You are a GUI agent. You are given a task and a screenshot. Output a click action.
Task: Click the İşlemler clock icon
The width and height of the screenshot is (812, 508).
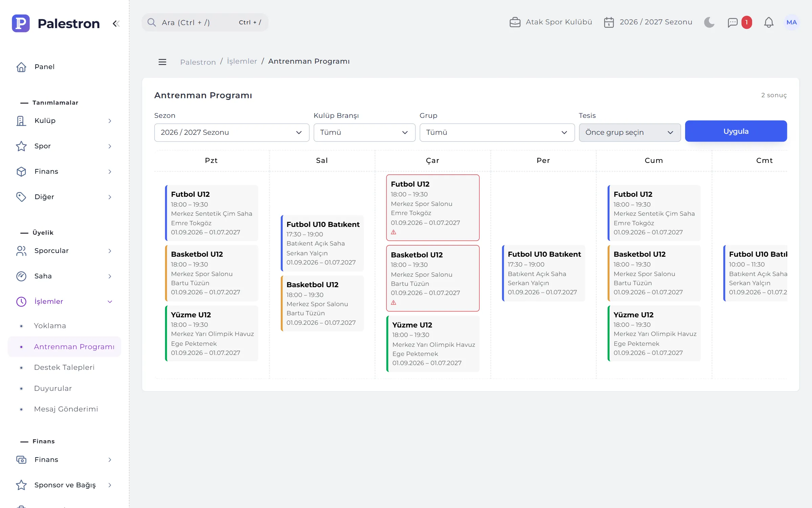[x=21, y=301]
